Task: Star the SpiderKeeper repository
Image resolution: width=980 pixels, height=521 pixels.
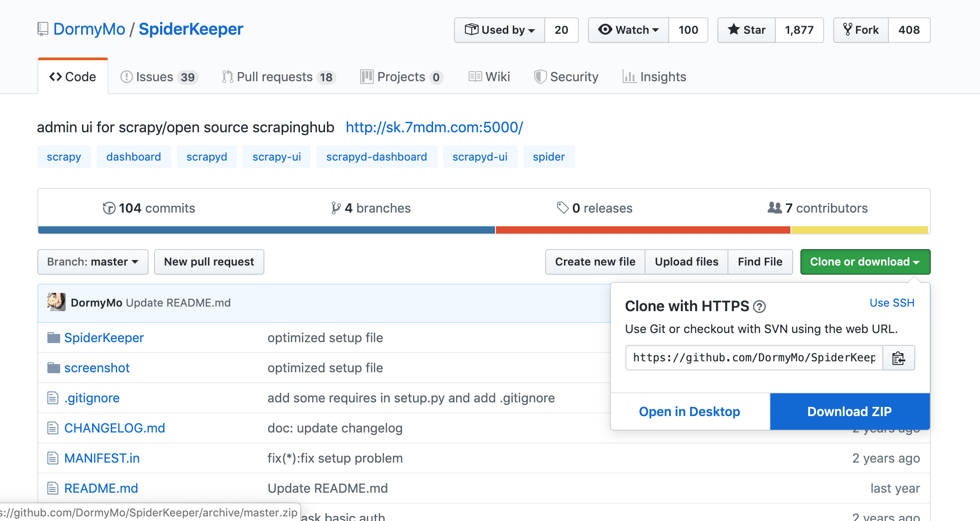Action: [747, 30]
